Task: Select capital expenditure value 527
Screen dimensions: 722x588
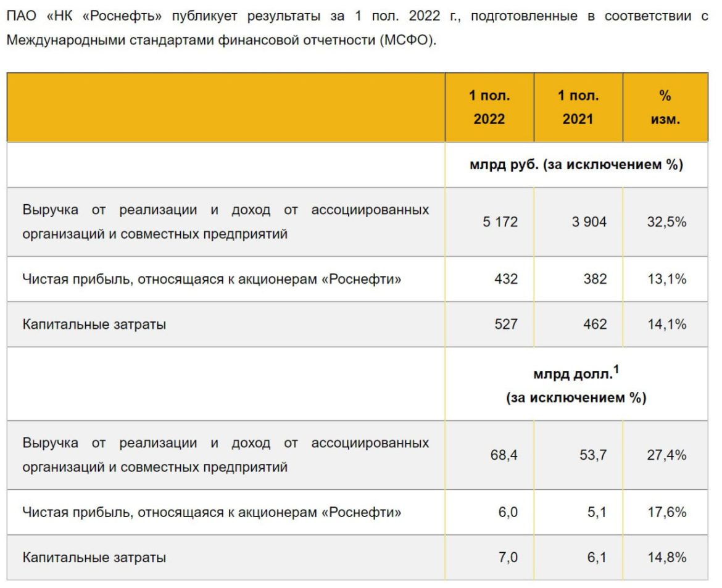Action: tap(505, 324)
